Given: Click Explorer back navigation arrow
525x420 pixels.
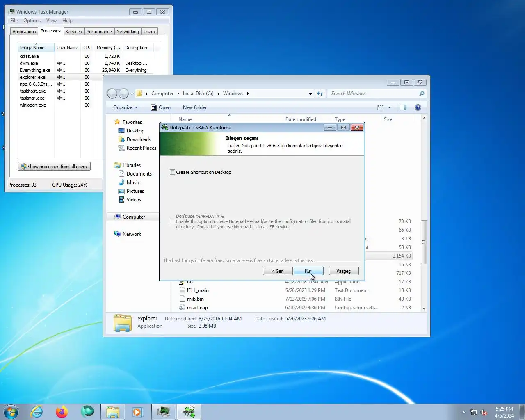Looking at the screenshot, I should [112, 94].
